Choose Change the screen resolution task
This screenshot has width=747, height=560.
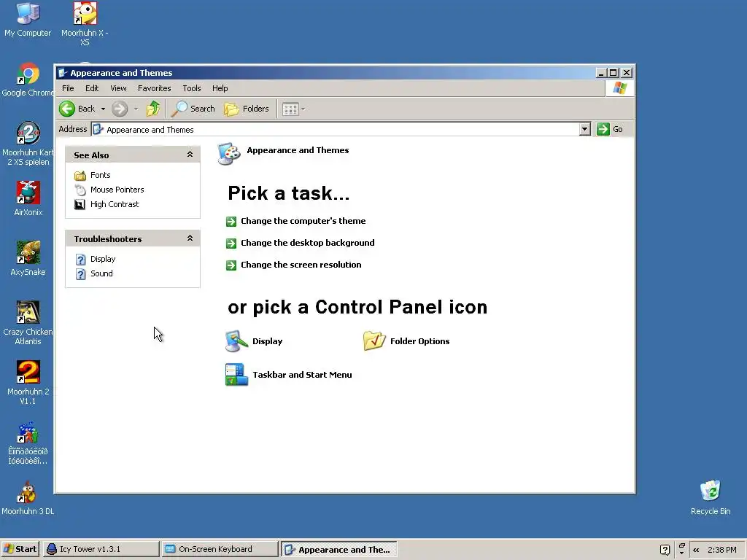click(x=301, y=265)
